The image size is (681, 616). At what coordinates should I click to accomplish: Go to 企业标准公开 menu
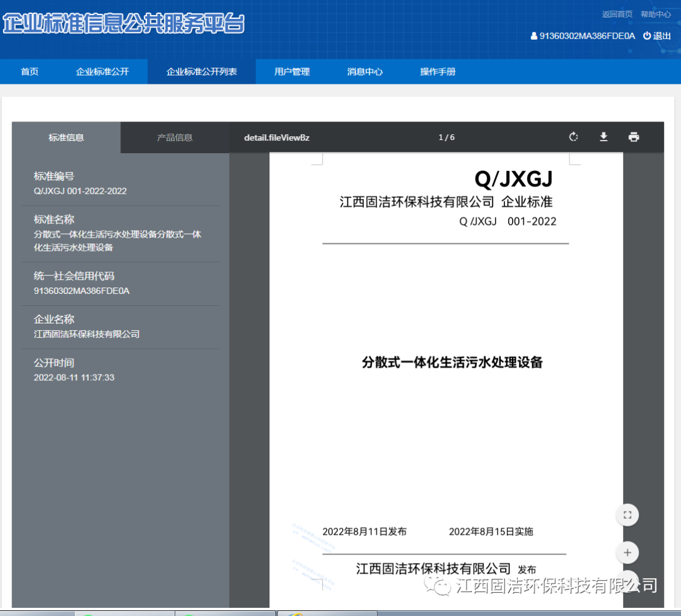coord(103,72)
